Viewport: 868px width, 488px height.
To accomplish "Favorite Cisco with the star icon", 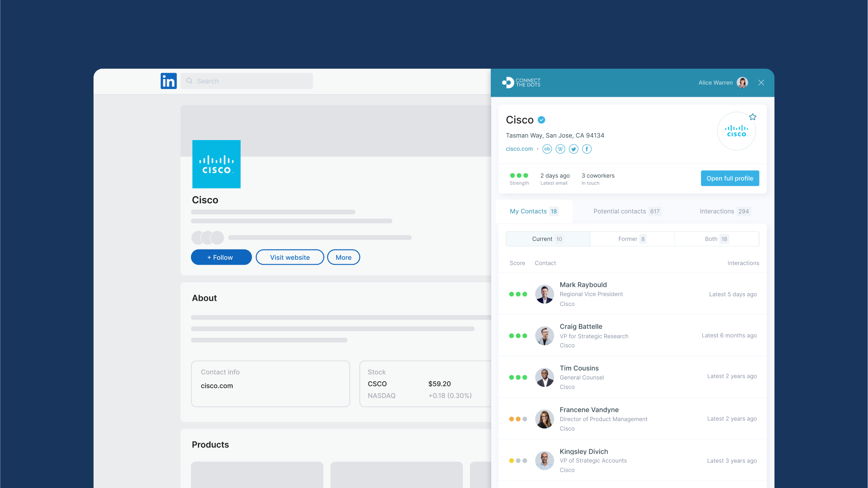I will coord(752,117).
